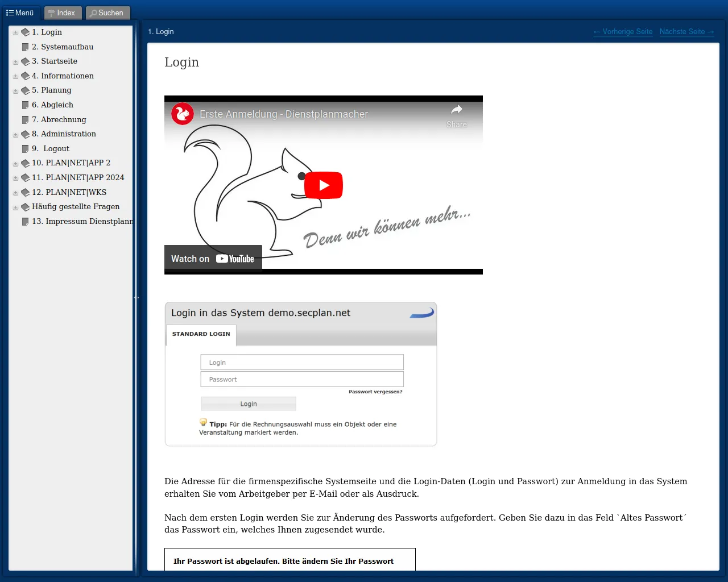Click the sidebar splitter handle
This screenshot has width=728, height=582.
click(136, 297)
